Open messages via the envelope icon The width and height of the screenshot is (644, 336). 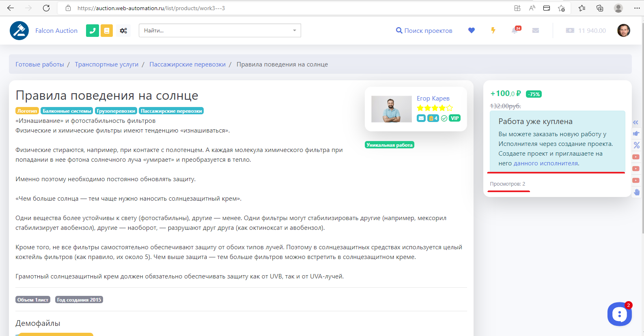(536, 30)
